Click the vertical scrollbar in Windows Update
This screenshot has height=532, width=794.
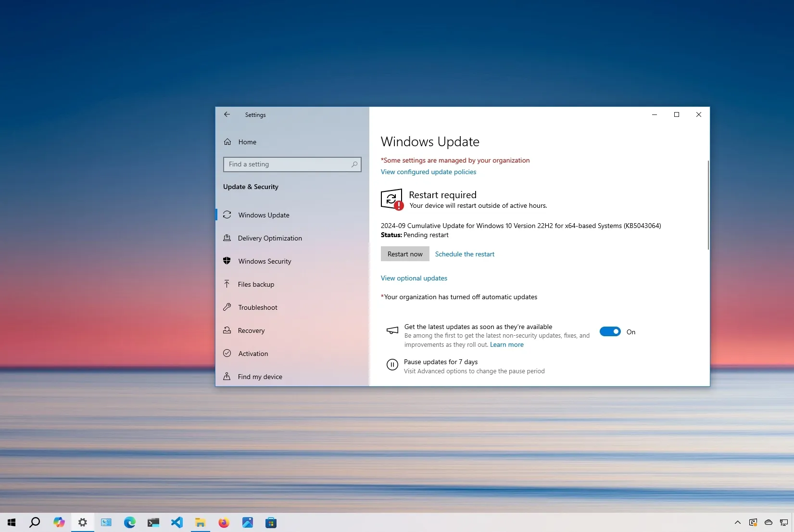point(708,205)
